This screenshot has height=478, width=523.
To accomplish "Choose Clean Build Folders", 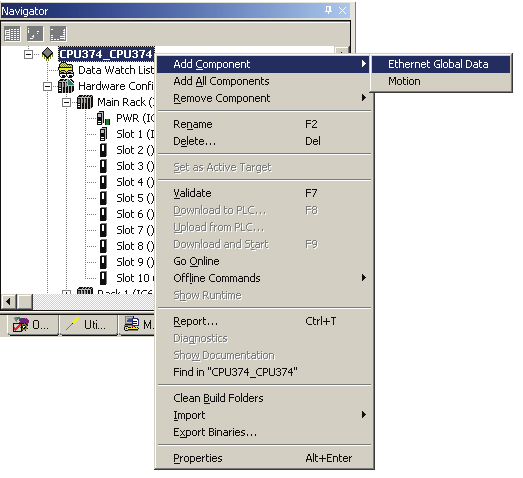I will tap(263, 398).
